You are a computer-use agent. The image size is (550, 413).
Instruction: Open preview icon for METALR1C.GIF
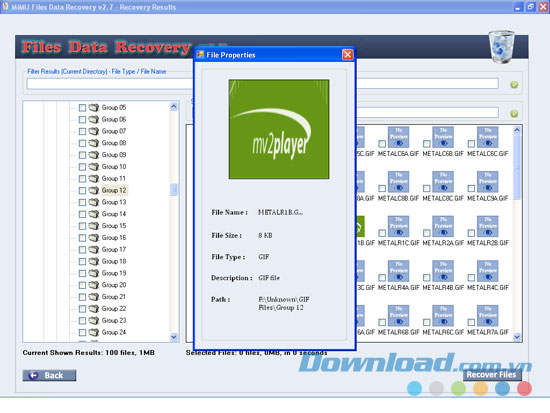pos(398,226)
